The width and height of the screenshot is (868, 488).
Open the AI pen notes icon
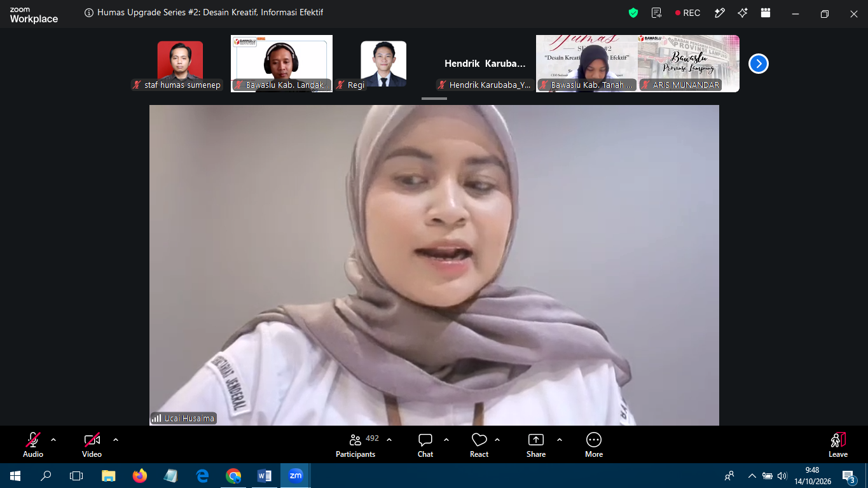pyautogui.click(x=720, y=13)
